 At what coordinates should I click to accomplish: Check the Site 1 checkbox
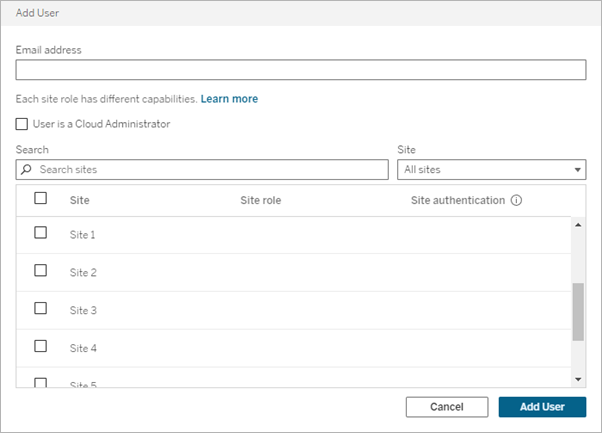click(x=41, y=233)
